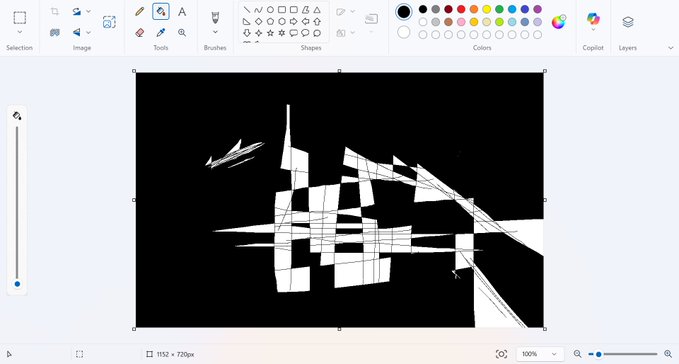
Task: Choose the Line shape
Action: pyautogui.click(x=247, y=10)
